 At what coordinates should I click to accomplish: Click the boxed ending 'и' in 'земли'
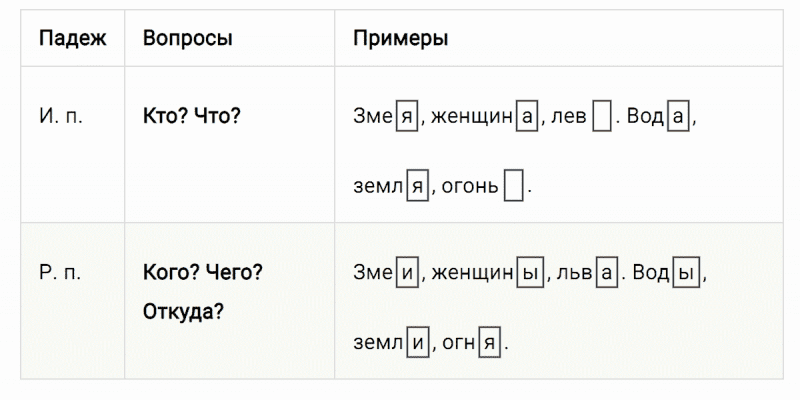(x=418, y=343)
